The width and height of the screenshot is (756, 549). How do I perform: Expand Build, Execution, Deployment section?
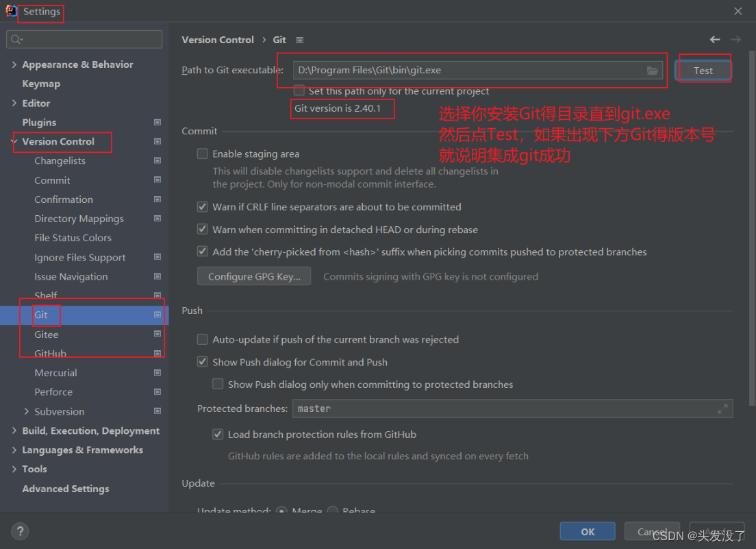click(x=14, y=430)
